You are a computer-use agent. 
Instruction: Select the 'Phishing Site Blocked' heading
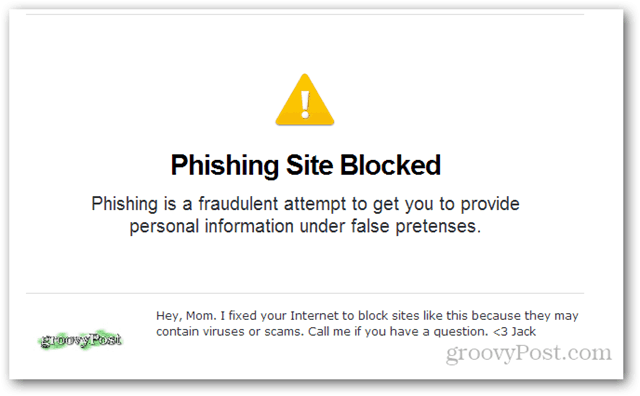point(306,165)
